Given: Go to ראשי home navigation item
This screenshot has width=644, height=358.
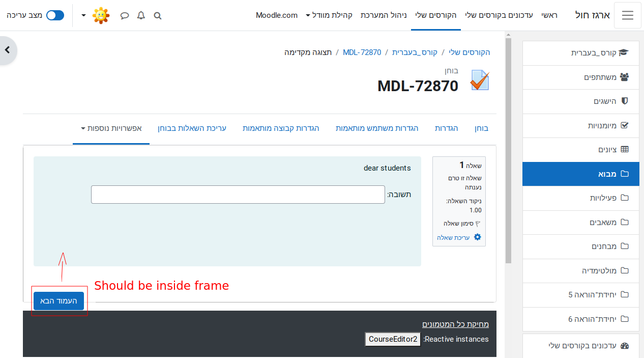Looking at the screenshot, I should 549,15.
